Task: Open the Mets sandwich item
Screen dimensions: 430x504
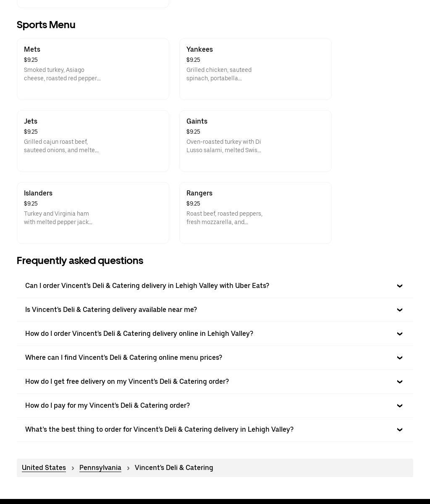Action: [93, 69]
